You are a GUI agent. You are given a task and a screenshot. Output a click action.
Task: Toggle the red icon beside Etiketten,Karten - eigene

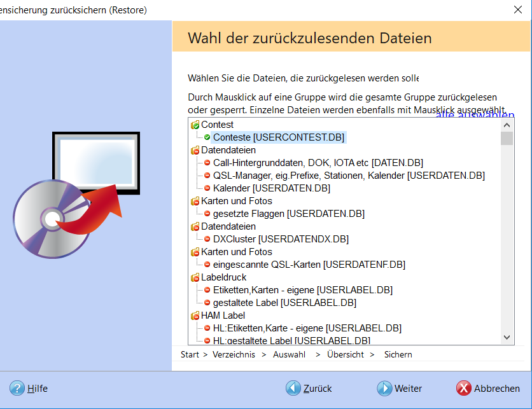(207, 290)
